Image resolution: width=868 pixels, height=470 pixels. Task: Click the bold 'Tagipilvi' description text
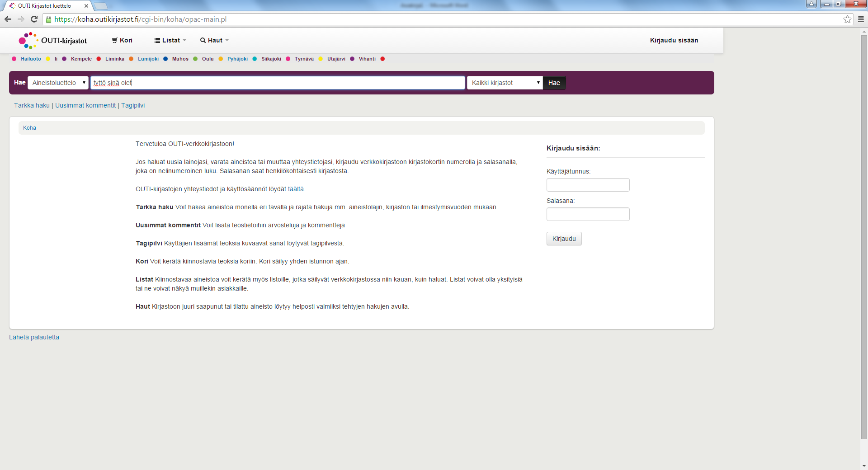tap(149, 243)
